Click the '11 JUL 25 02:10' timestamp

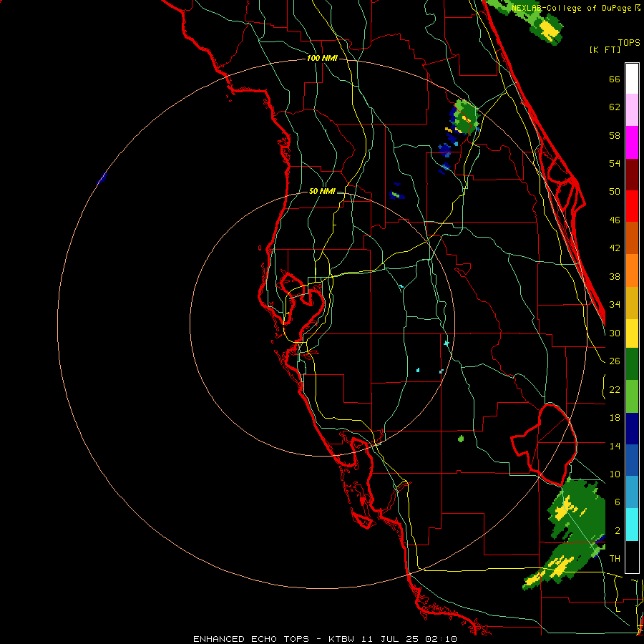[x=409, y=639]
